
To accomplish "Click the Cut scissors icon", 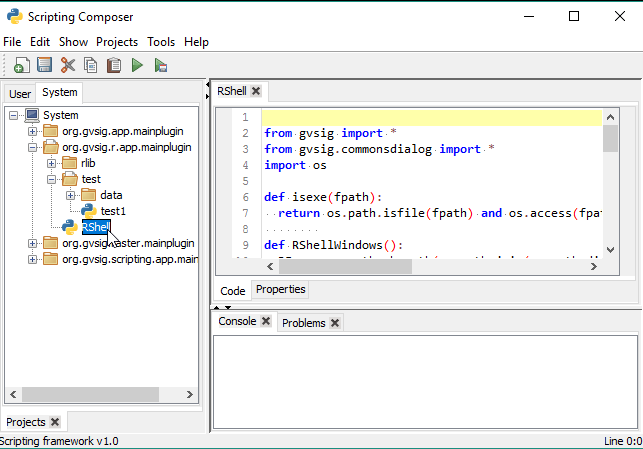I will point(68,65).
